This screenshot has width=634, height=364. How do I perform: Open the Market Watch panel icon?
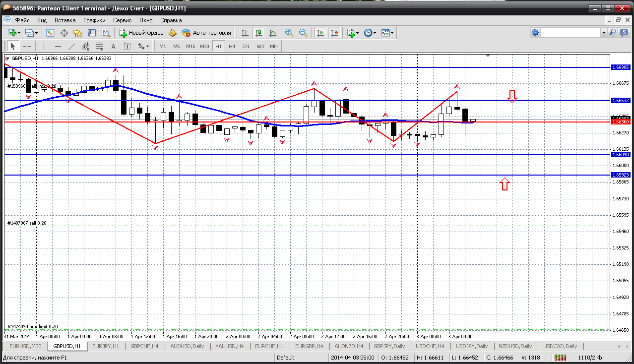pyautogui.click(x=50, y=33)
